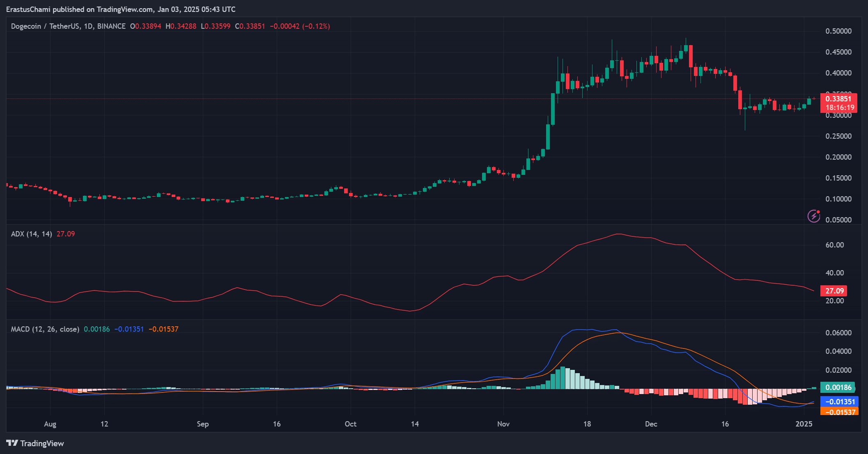Click the red current price tag 0.33851
Image resolution: width=868 pixels, height=454 pixels.
point(838,99)
